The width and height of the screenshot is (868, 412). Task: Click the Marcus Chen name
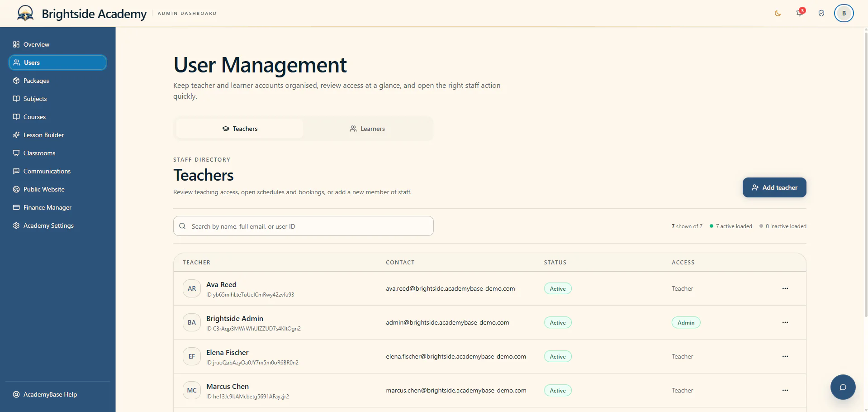point(228,386)
